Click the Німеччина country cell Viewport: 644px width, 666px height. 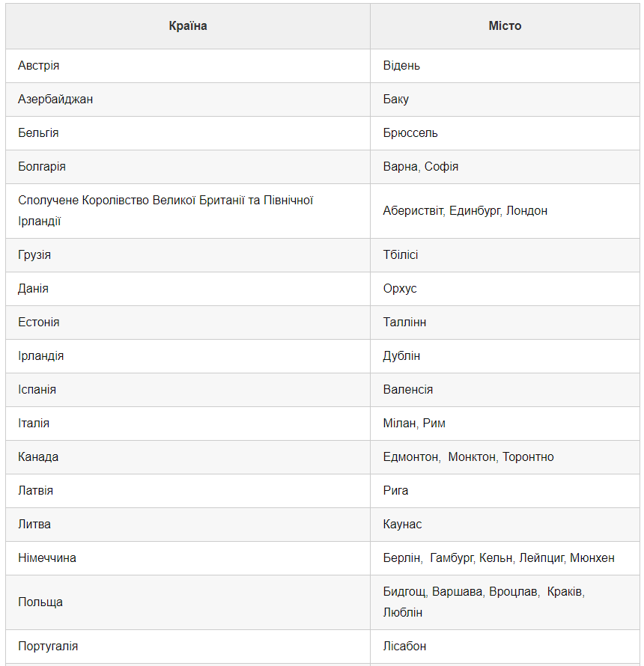(47, 558)
